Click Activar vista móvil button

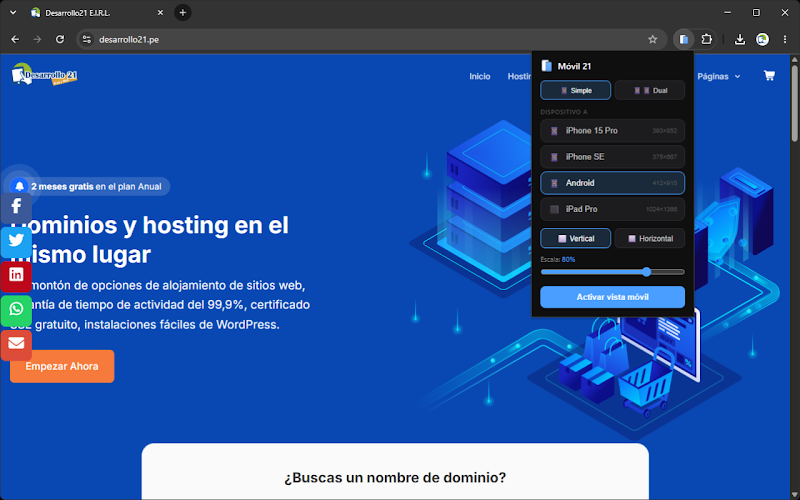[x=613, y=297]
